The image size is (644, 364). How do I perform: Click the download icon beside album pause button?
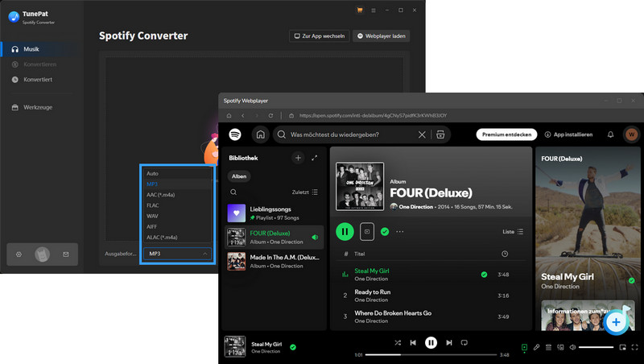(367, 232)
